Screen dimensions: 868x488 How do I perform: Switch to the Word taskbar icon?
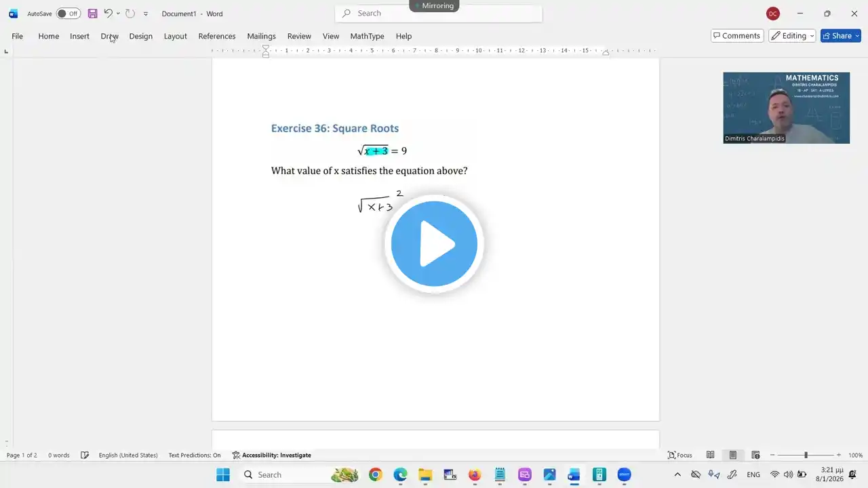[x=574, y=474]
